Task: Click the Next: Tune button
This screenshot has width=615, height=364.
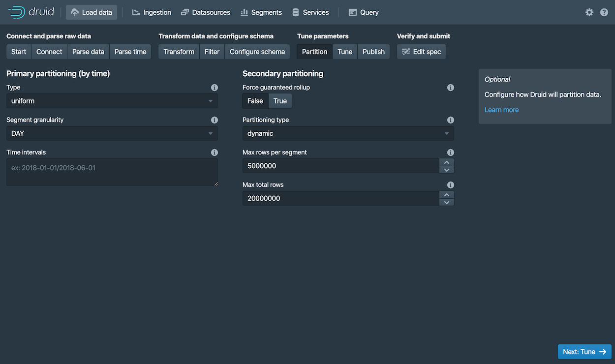Action: click(584, 352)
